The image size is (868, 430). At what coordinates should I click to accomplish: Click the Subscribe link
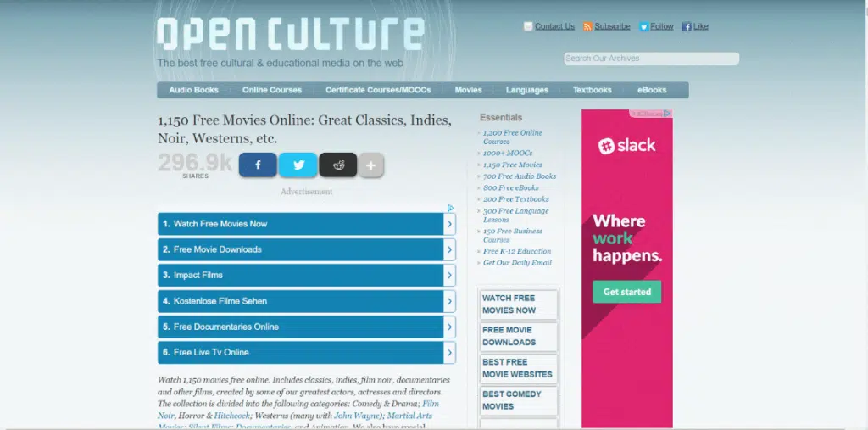612,26
